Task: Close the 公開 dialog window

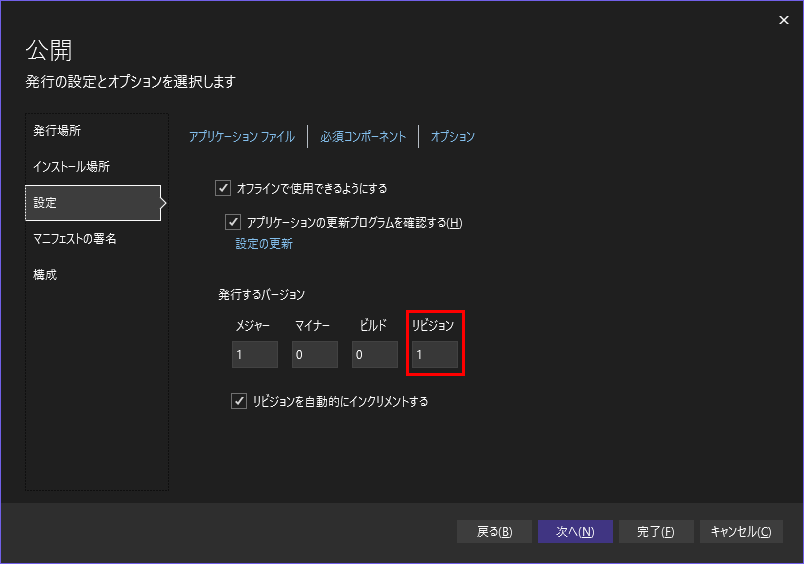Action: click(783, 20)
